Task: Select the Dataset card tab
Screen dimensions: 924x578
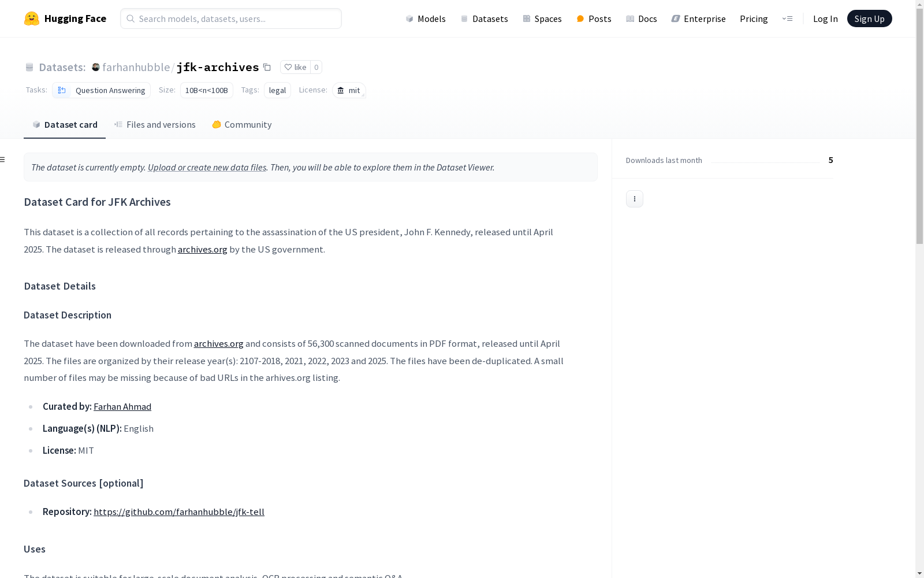Action: [x=65, y=125]
